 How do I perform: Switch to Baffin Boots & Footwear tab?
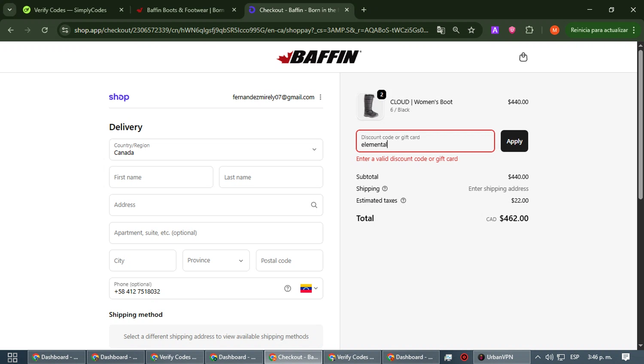coord(185,10)
